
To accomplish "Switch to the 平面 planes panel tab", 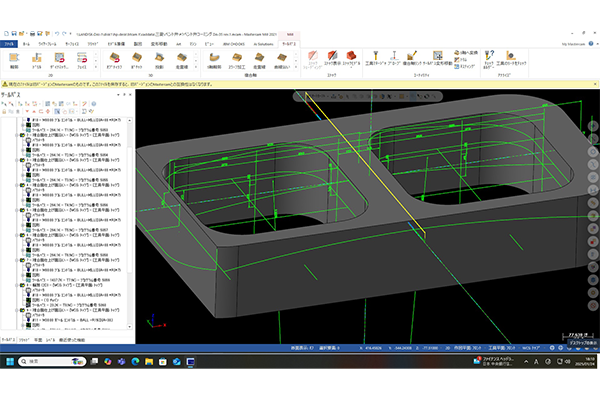I will (x=38, y=340).
